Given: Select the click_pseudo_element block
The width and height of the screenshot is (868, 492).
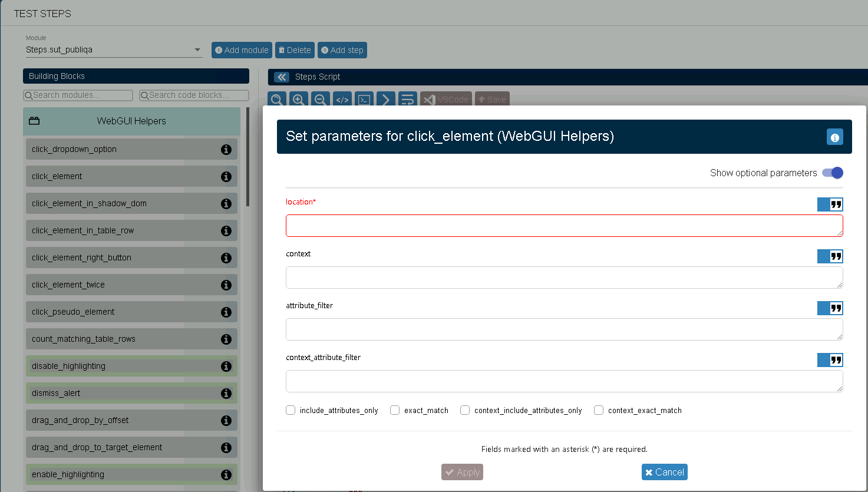Looking at the screenshot, I should click(x=131, y=312).
